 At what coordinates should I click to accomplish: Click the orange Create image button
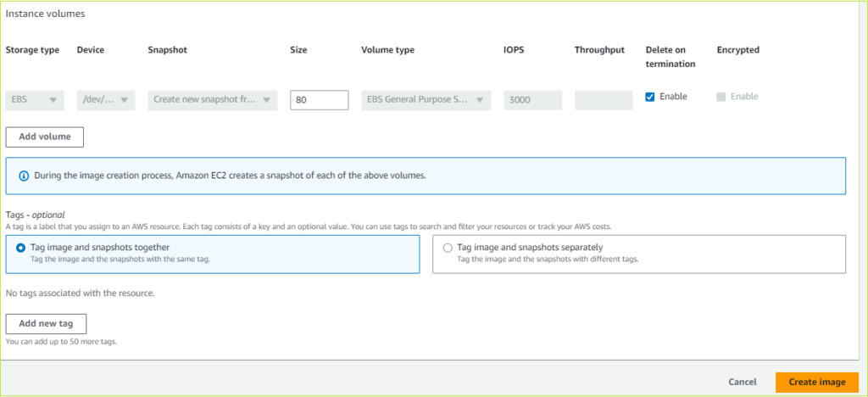[x=816, y=383]
